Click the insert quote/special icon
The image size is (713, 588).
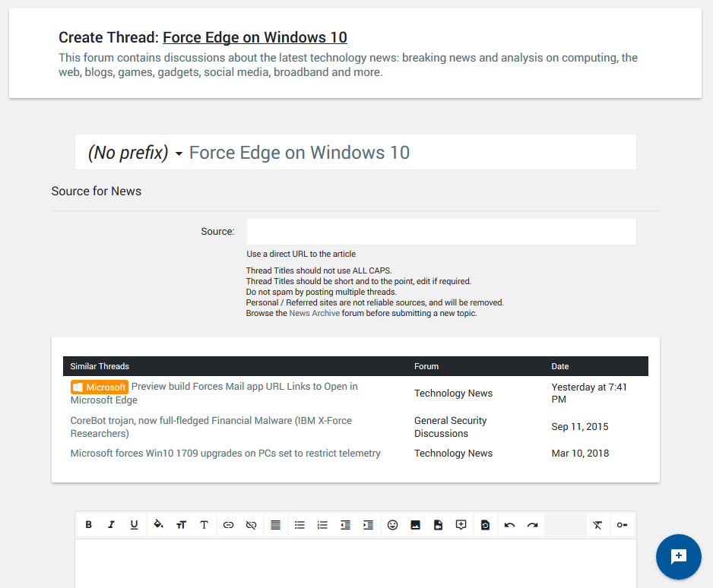(461, 525)
